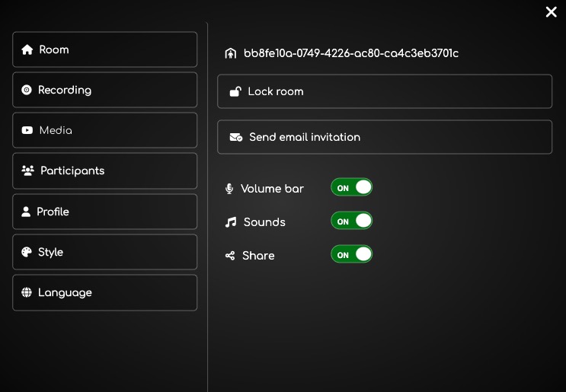Click the room ID text bb8fe10a-0749-4226-ac80-ca4c3eb3701c
This screenshot has height=392, width=566.
pyautogui.click(x=351, y=53)
